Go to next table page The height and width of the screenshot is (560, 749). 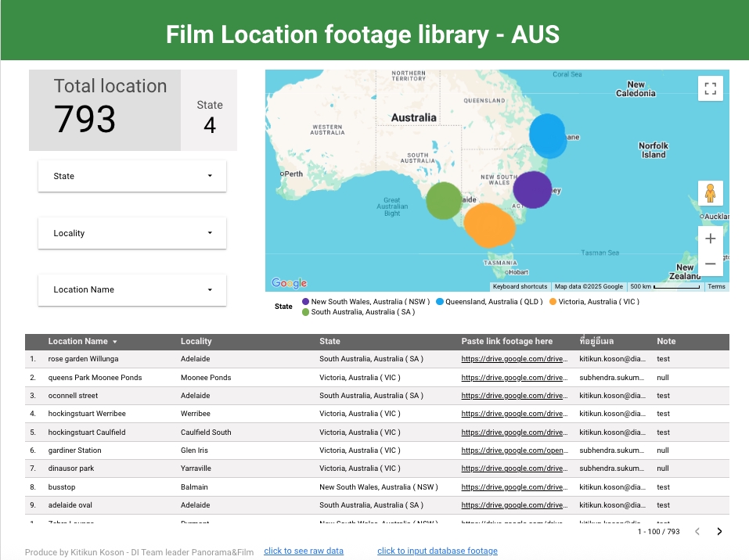point(719,532)
